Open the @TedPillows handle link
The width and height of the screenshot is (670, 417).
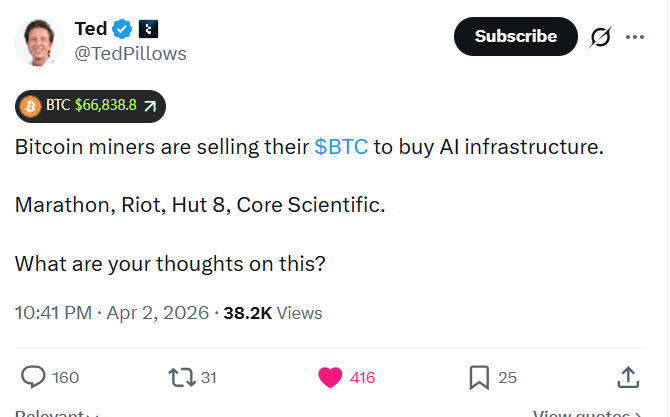coord(130,53)
